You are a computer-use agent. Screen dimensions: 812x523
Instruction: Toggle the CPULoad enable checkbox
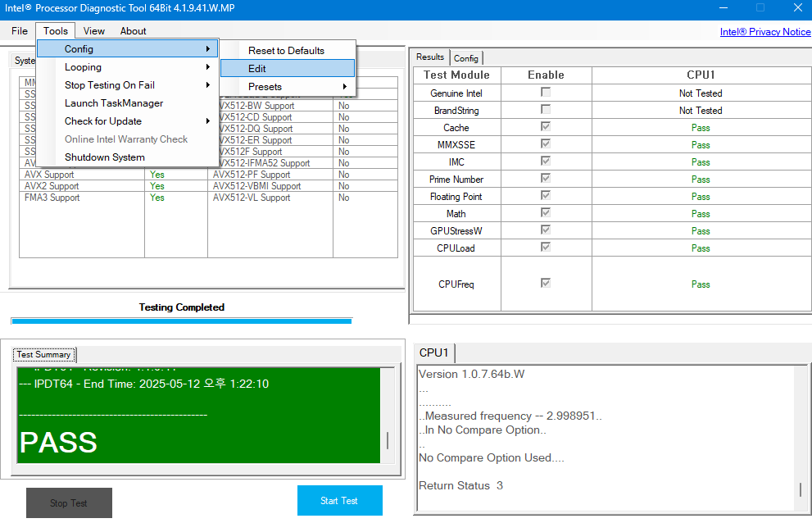point(546,247)
